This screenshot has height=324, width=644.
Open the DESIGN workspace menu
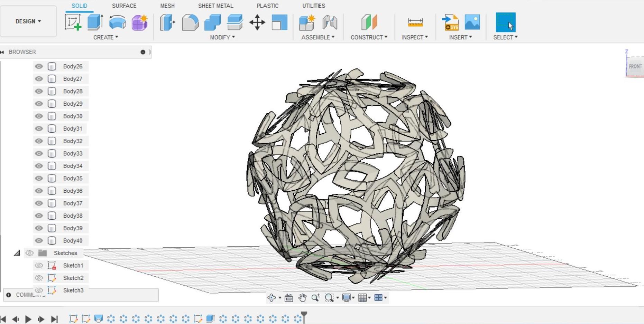28,21
